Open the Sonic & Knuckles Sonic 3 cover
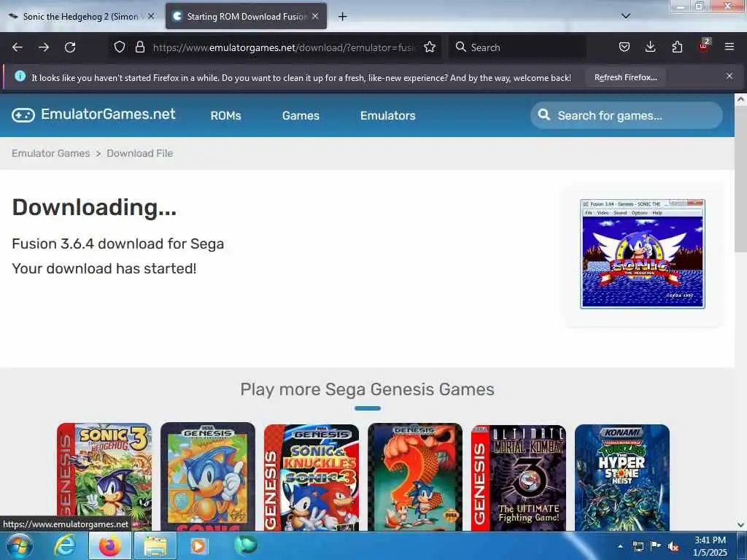Screen dimensions: 747x560 pos(311,477)
